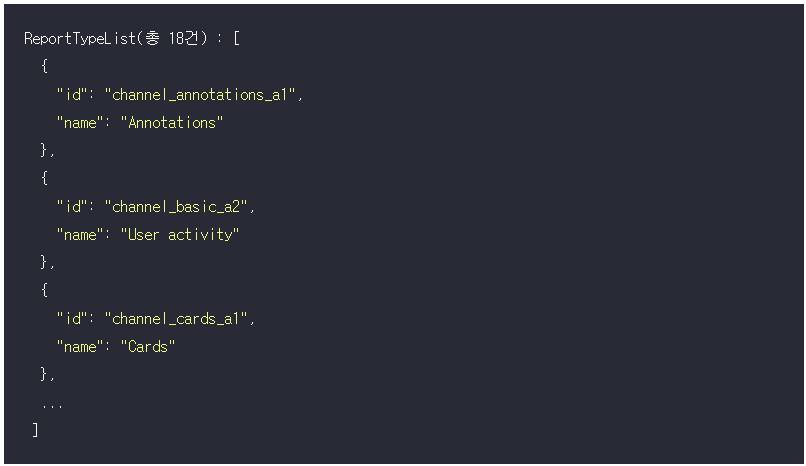Click the first object's "name" key
This screenshot has height=466, width=806.
[x=80, y=122]
